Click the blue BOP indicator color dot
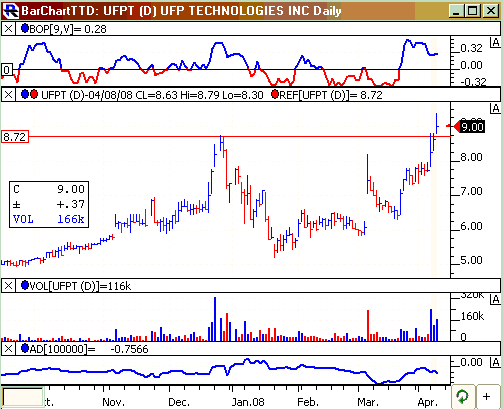Viewport: 503px width, 409px height. [x=25, y=28]
